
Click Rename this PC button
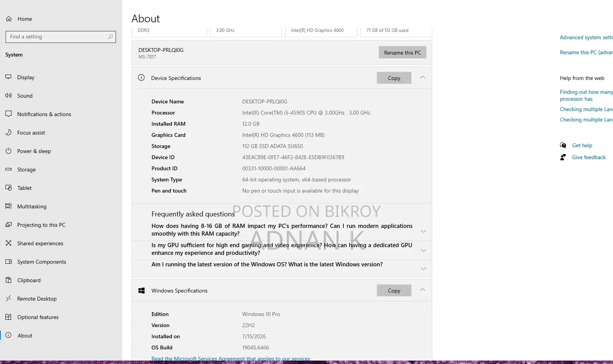click(402, 53)
